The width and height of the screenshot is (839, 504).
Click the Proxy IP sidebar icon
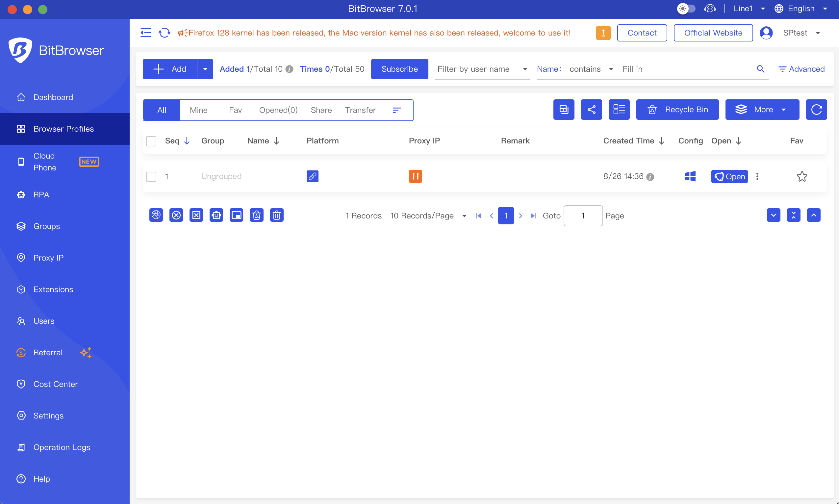(x=20, y=258)
